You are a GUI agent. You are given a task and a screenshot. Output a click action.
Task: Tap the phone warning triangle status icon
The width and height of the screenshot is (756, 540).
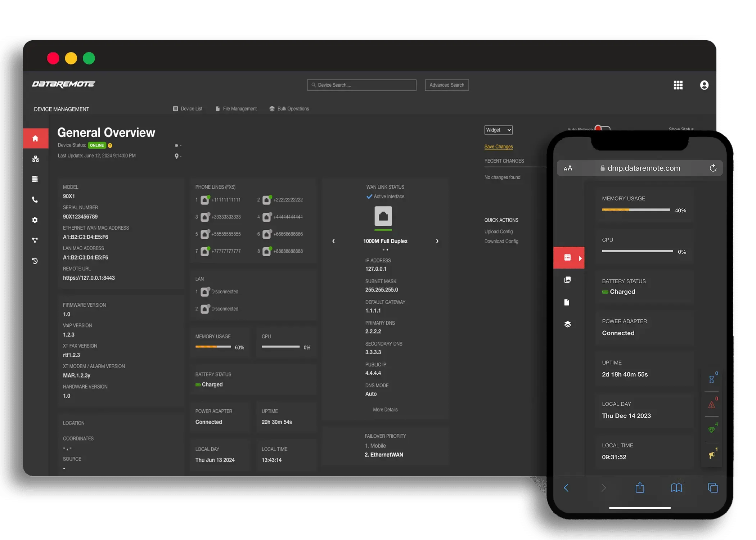(x=712, y=405)
